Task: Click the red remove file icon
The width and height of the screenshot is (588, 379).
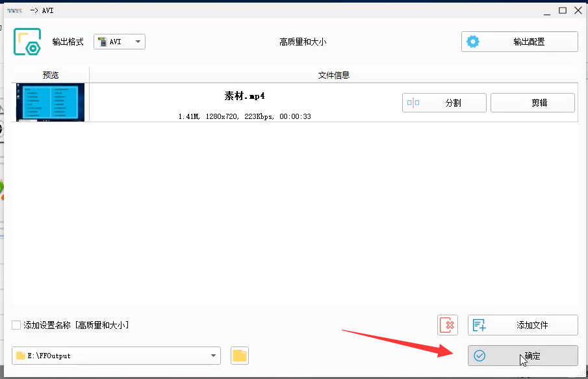Action: (x=447, y=325)
